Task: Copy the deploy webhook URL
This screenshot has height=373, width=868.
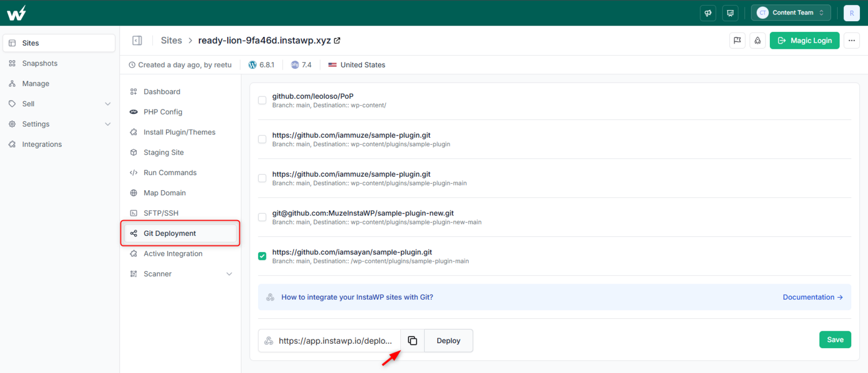Action: tap(412, 340)
